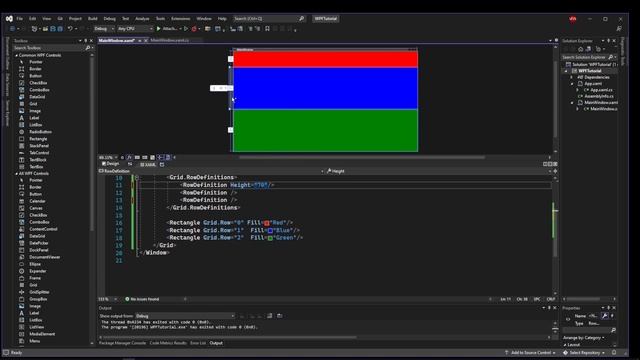The image size is (640, 360).
Task: Open the Debug configuration dropdown
Action: coord(104,29)
